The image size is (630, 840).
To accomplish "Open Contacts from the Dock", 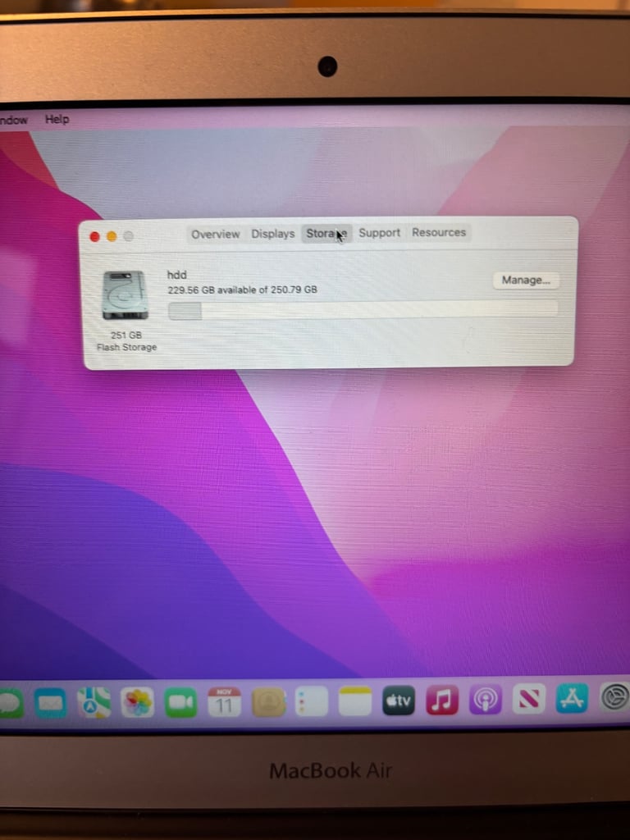I will [268, 702].
